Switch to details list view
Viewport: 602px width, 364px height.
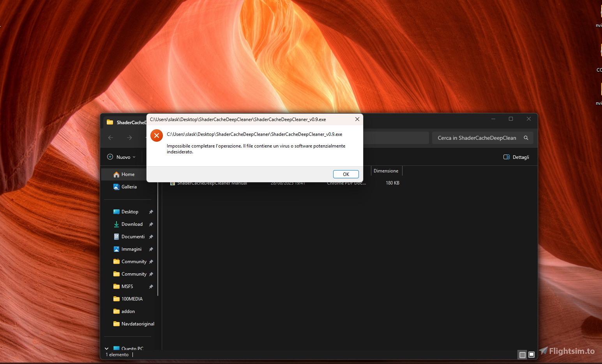[x=522, y=355]
